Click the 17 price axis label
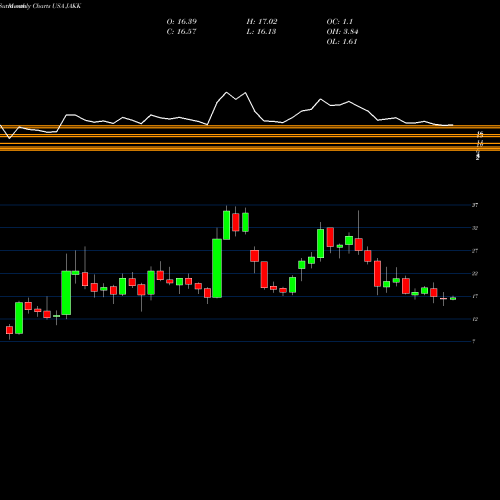Viewport: 500px width, 500px height. coord(475,296)
